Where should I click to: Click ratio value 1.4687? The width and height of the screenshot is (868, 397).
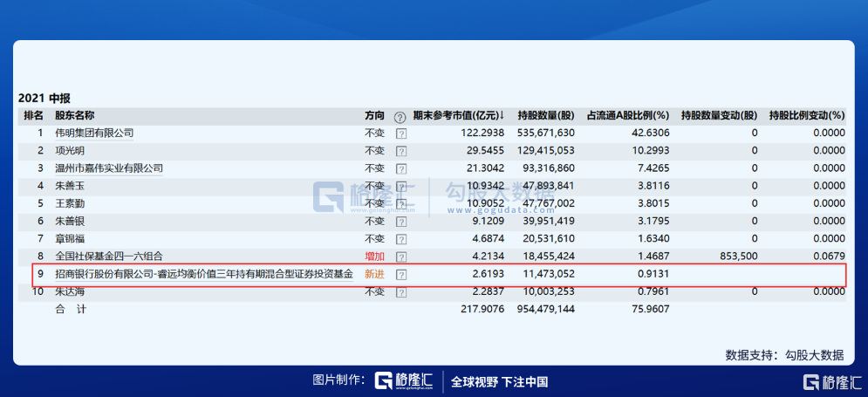click(x=653, y=257)
